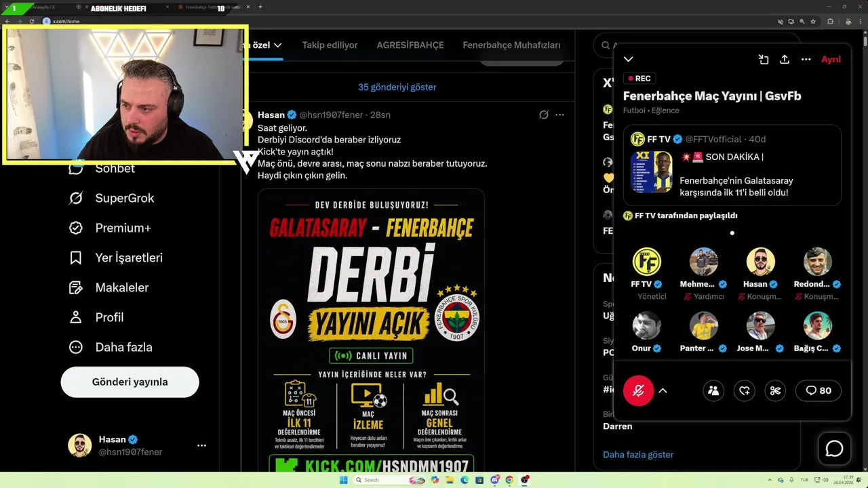This screenshot has height=488, width=868.
Task: Select co-host Mehme... avatar in Space
Action: point(703,262)
